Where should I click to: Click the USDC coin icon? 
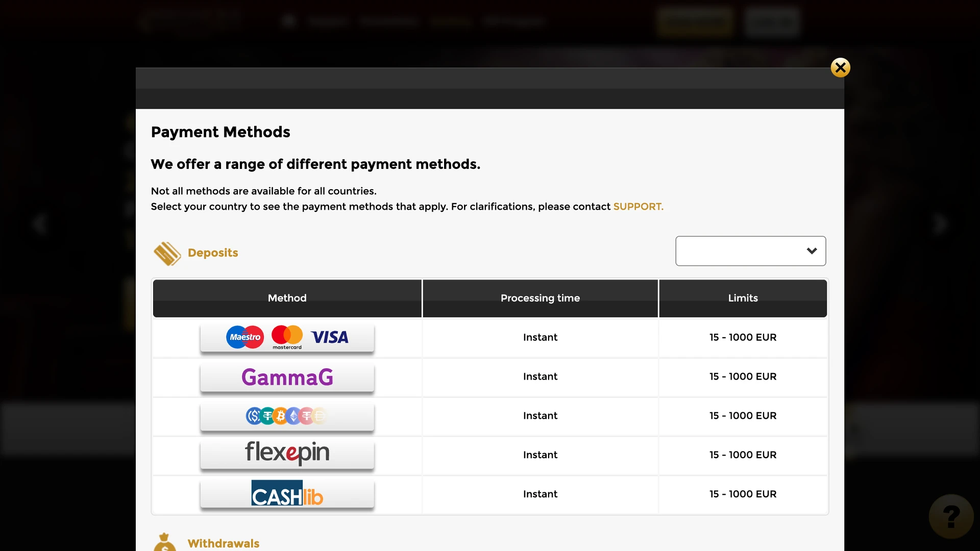(x=255, y=416)
